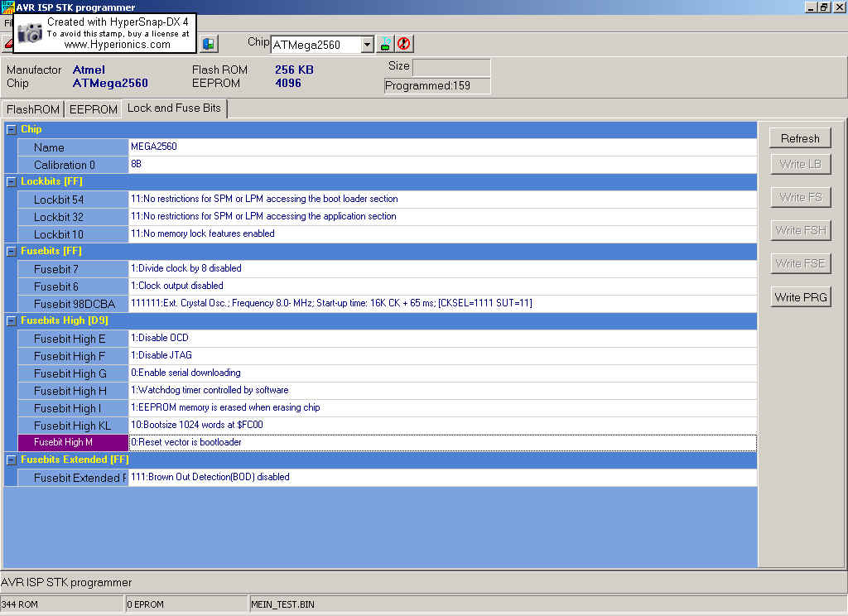Click the blue ATMega2560 chip info label
This screenshot has height=616, width=848.
point(110,84)
